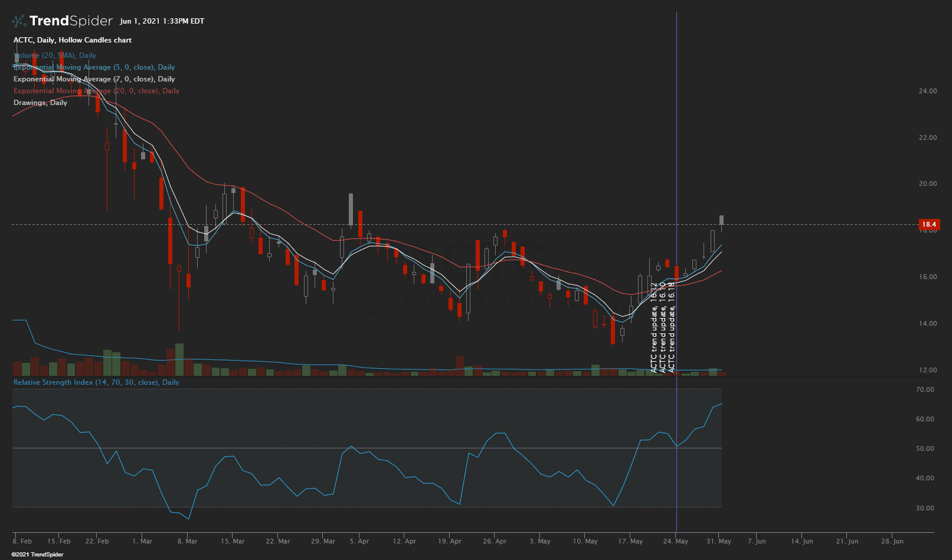The width and height of the screenshot is (952, 560).
Task: Select the latest gray candle near 18.4
Action: [721, 220]
